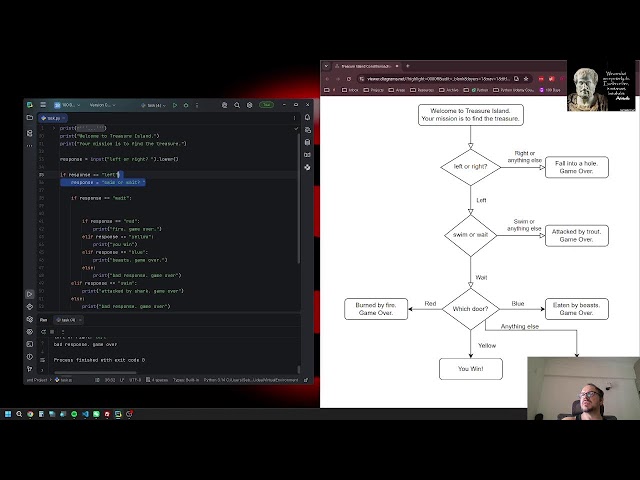Viewport: 640px width, 480px height.
Task: Open the Git tool window icon
Action: coord(30,369)
